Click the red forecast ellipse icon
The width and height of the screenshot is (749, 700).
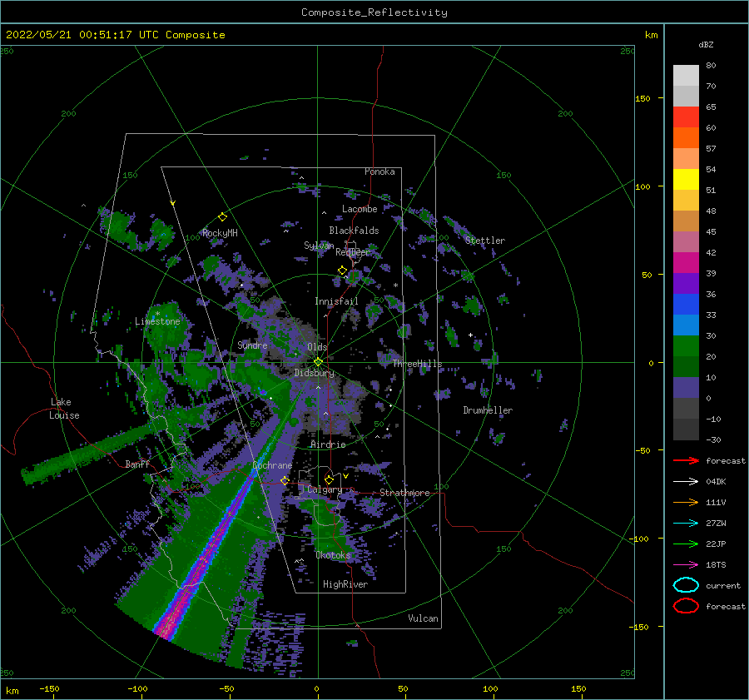point(686,606)
